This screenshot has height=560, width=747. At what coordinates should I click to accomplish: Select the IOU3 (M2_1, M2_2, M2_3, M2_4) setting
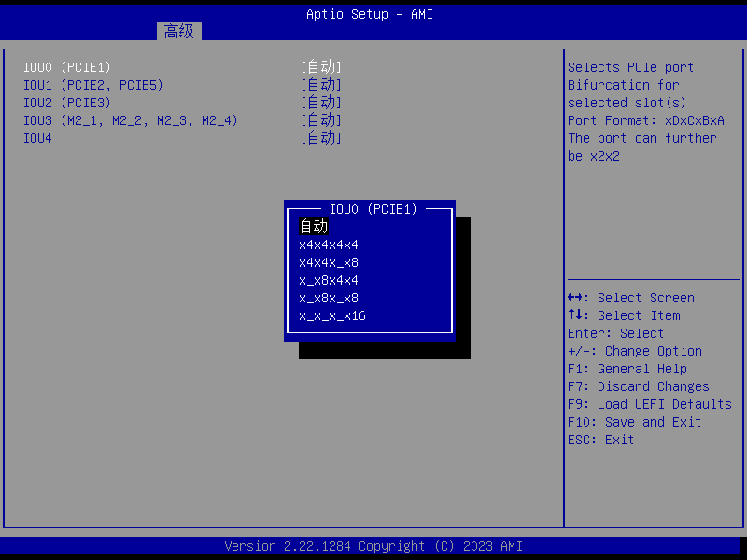pos(131,120)
